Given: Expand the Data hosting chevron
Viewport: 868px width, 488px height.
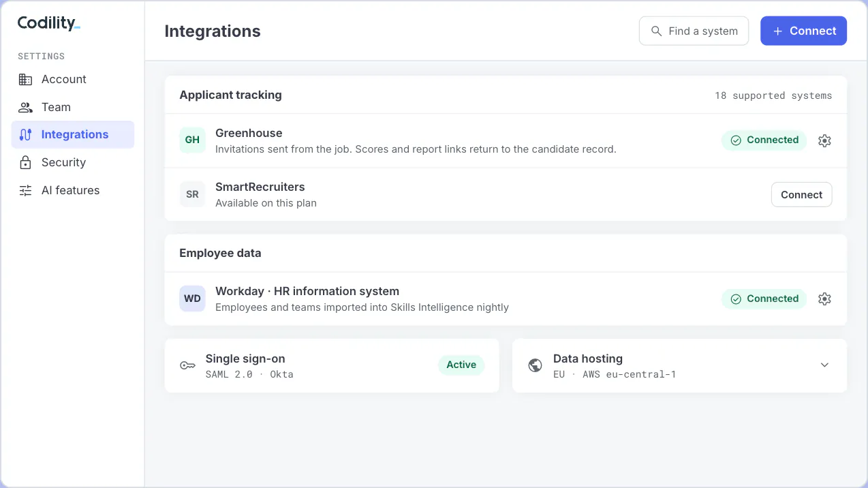Looking at the screenshot, I should (x=824, y=365).
